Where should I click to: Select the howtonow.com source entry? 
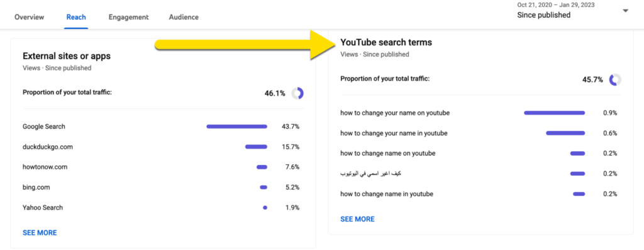[x=45, y=167]
